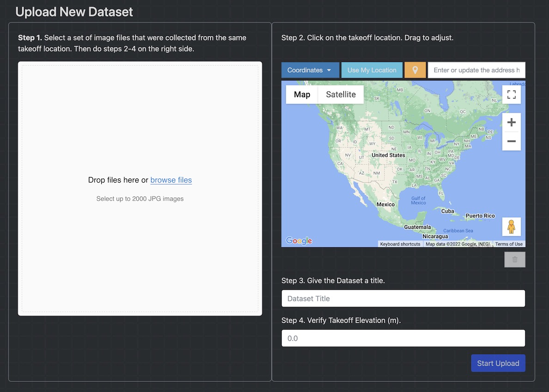This screenshot has width=549, height=392.
Task: Zoom in on the map
Action: point(511,122)
